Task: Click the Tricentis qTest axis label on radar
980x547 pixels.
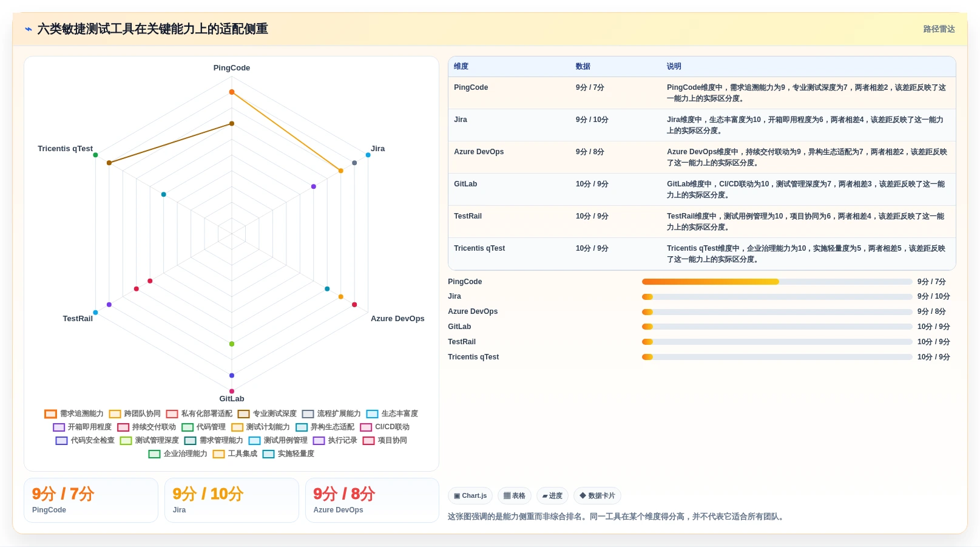Action: click(x=65, y=149)
